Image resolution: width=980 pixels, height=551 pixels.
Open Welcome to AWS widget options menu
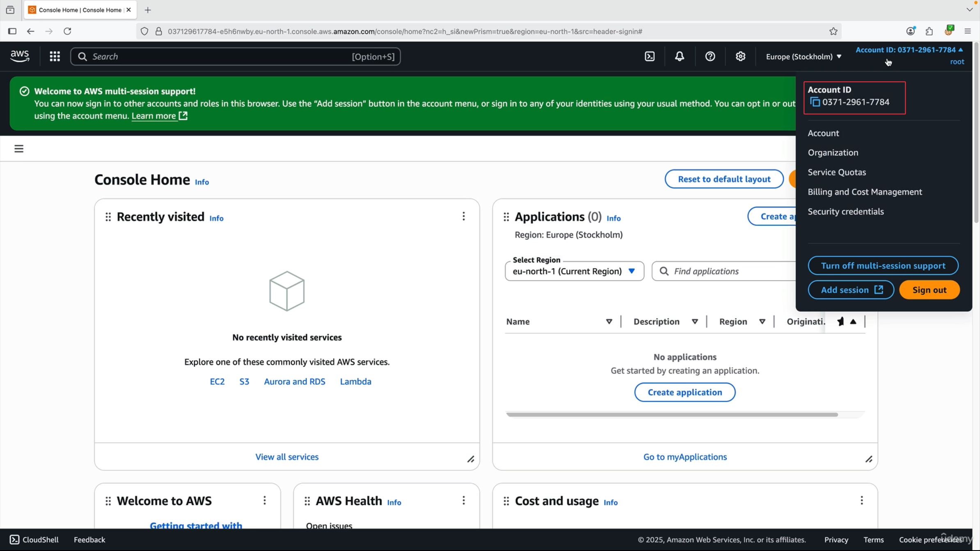pyautogui.click(x=265, y=500)
